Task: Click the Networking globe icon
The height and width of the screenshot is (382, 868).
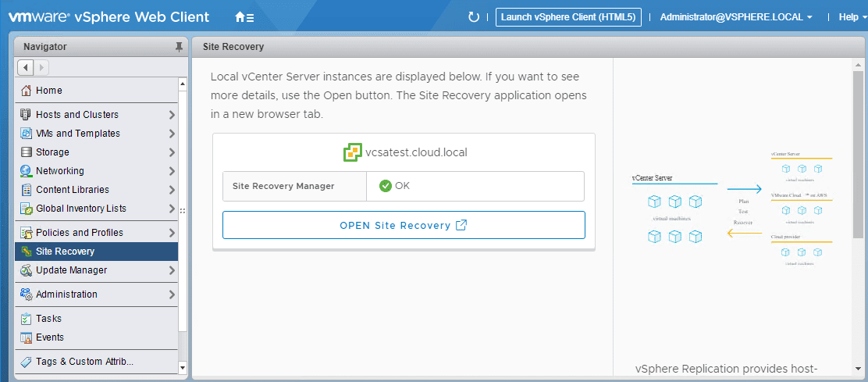Action: (26, 171)
